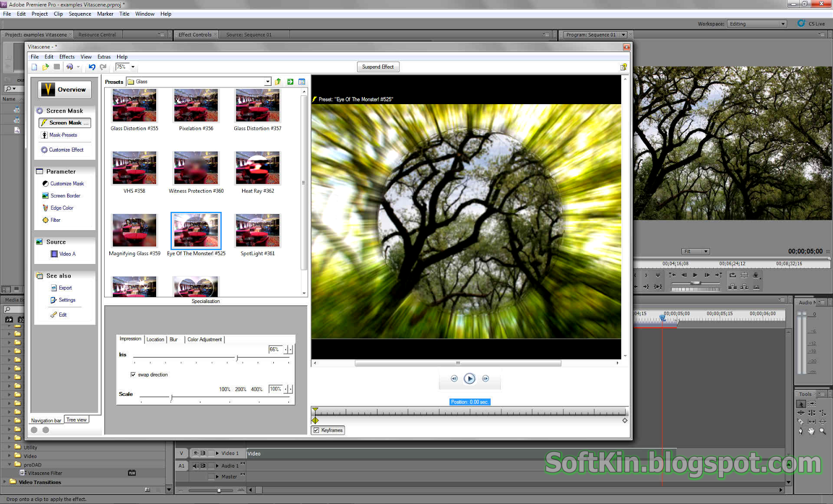Expand the Video Transitions folder

[x=5, y=482]
